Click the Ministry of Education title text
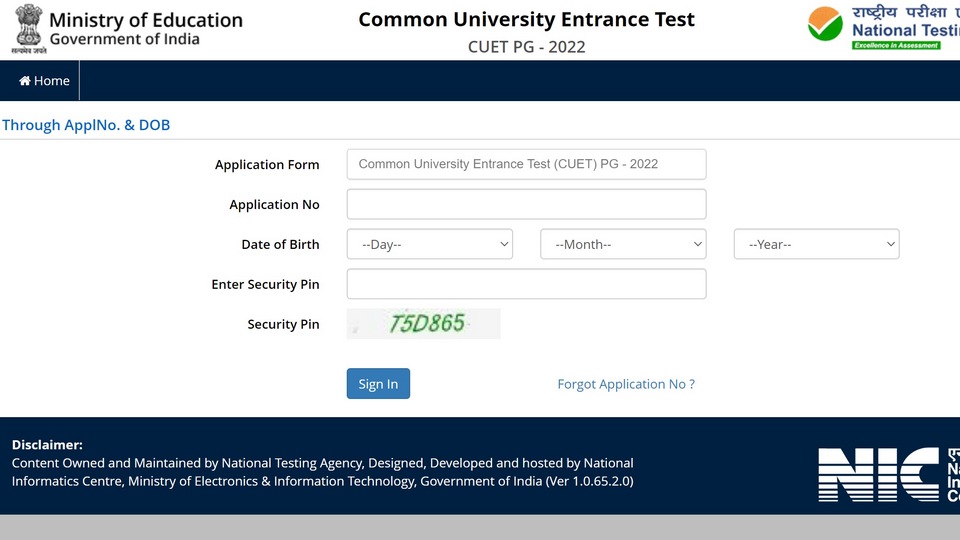This screenshot has width=960, height=540. click(x=146, y=20)
